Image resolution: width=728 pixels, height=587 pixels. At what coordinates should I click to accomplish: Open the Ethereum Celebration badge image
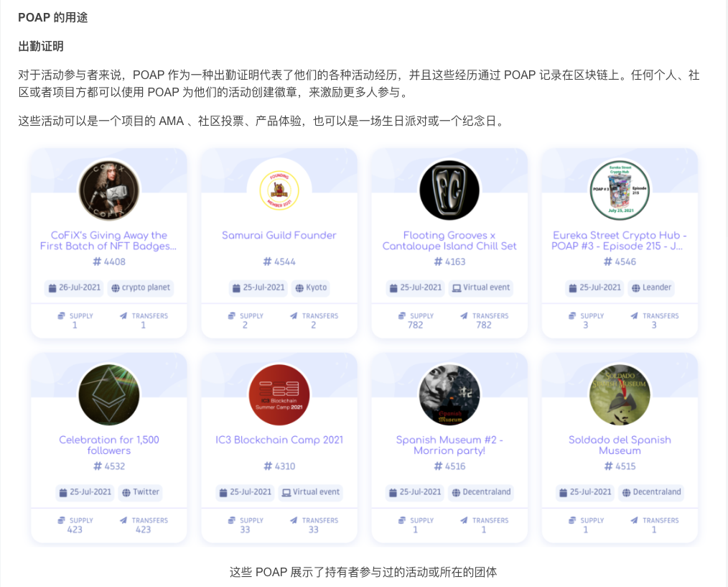click(109, 394)
